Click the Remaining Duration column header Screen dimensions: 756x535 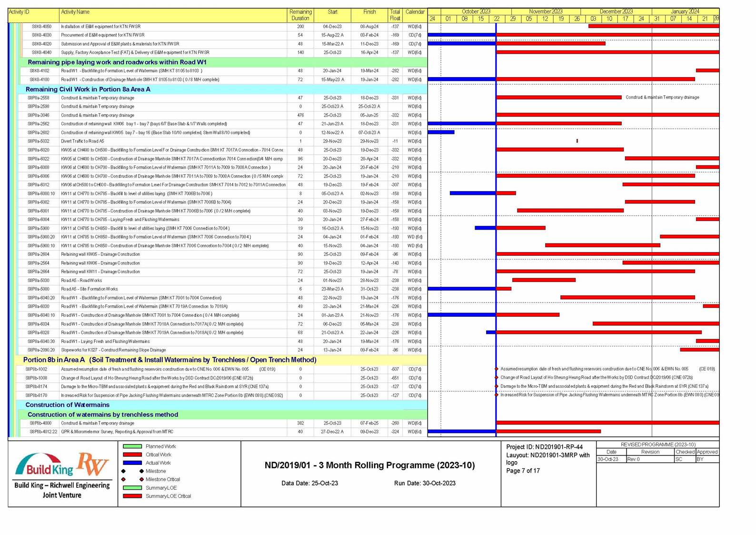300,15
